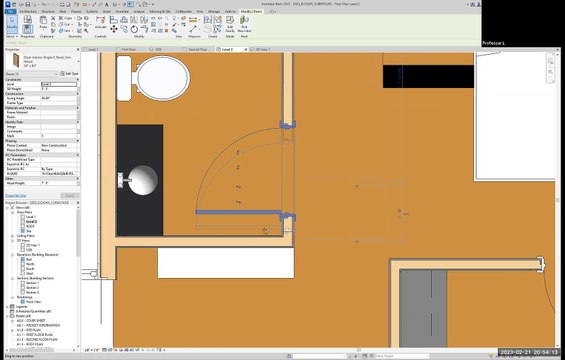Click the Project Browser horizontal scrollbar
565x360 pixels.
pos(31,350)
